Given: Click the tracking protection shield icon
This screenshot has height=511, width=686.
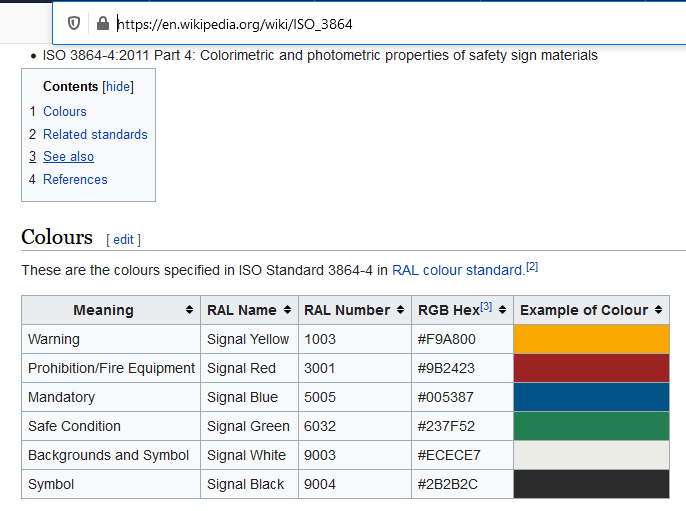Looking at the screenshot, I should tap(74, 23).
